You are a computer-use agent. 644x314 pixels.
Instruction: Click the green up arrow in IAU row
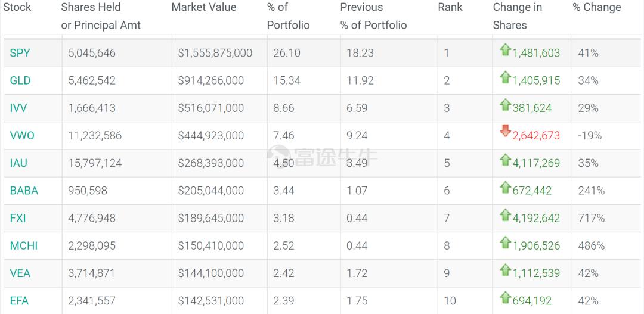(x=506, y=160)
